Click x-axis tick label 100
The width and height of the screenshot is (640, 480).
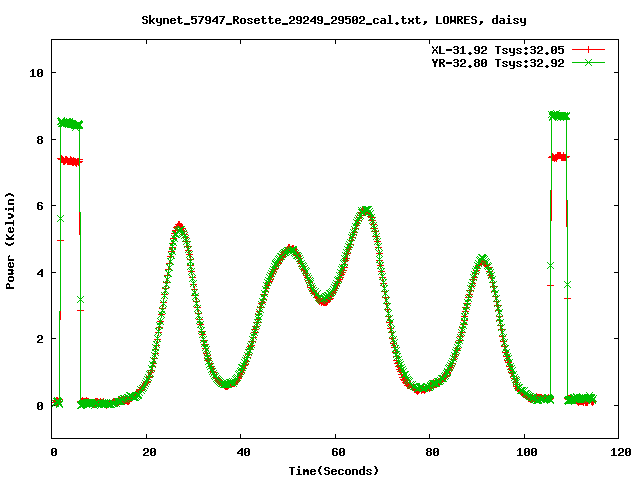point(527,452)
